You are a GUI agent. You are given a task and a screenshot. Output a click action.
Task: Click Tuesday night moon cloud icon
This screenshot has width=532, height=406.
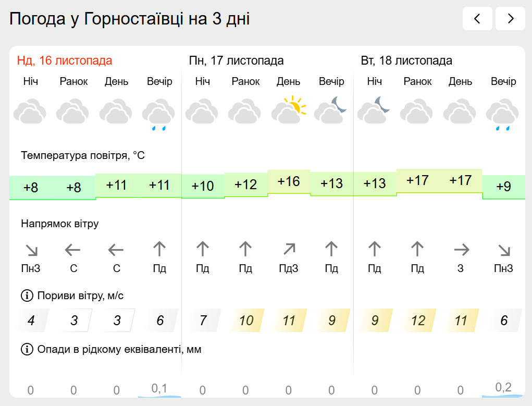pyautogui.click(x=374, y=110)
